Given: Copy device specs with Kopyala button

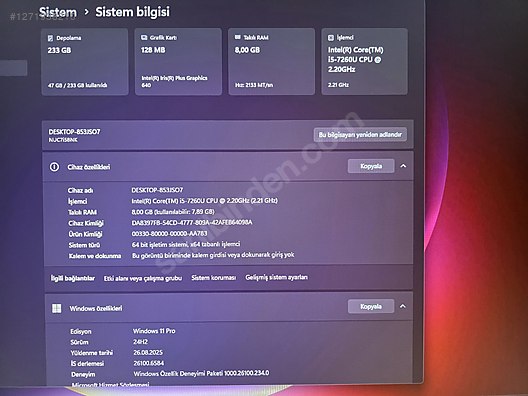Looking at the screenshot, I should coord(371,166).
